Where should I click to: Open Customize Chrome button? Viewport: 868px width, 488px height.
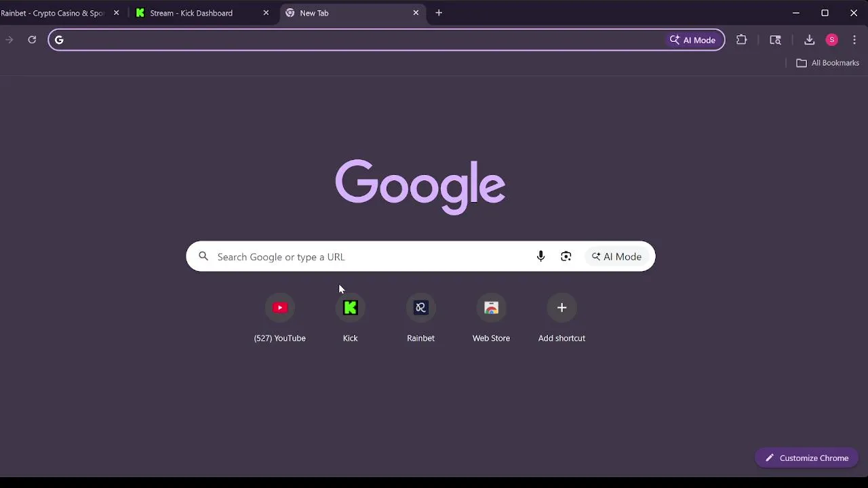807,458
